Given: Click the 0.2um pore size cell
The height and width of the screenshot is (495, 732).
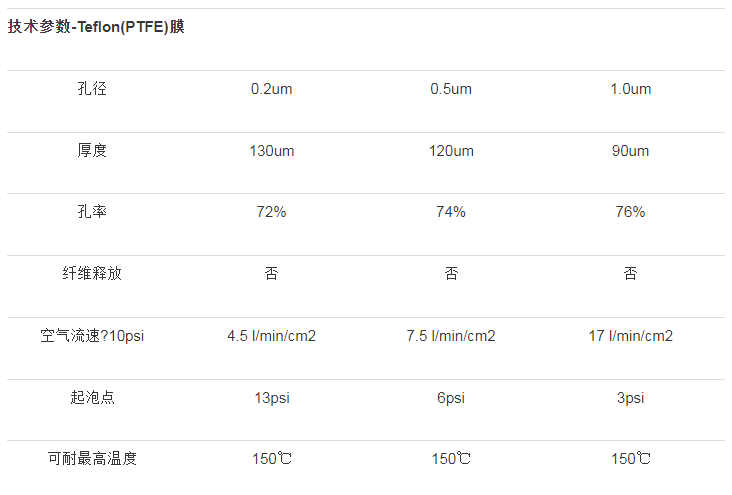Looking at the screenshot, I should click(x=271, y=89).
